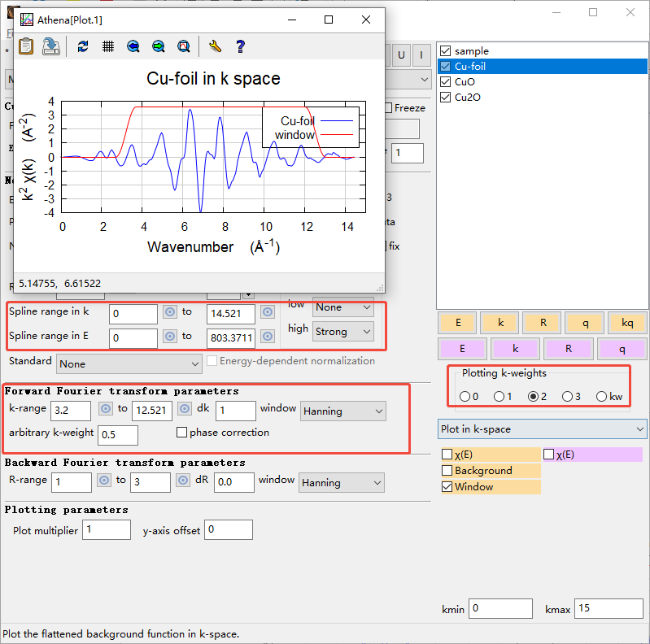Image resolution: width=650 pixels, height=644 pixels.
Task: Select plotting k-weight 3 radio button
Action: click(567, 397)
